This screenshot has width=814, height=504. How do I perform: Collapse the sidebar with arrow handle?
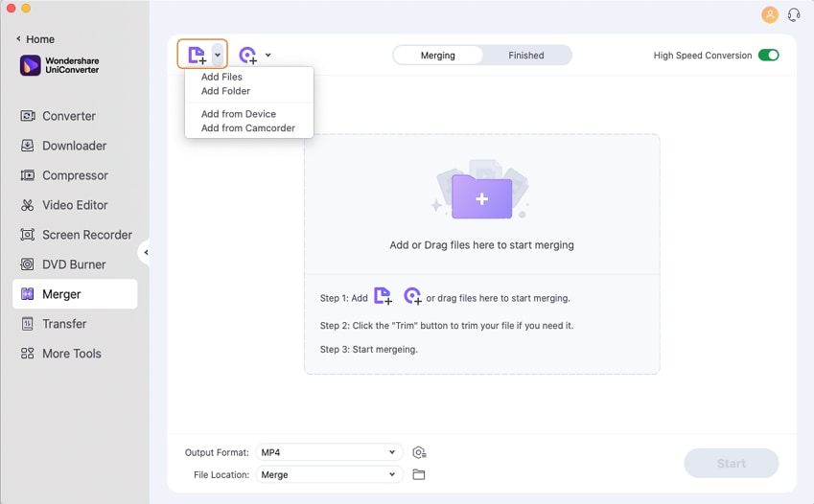145,253
